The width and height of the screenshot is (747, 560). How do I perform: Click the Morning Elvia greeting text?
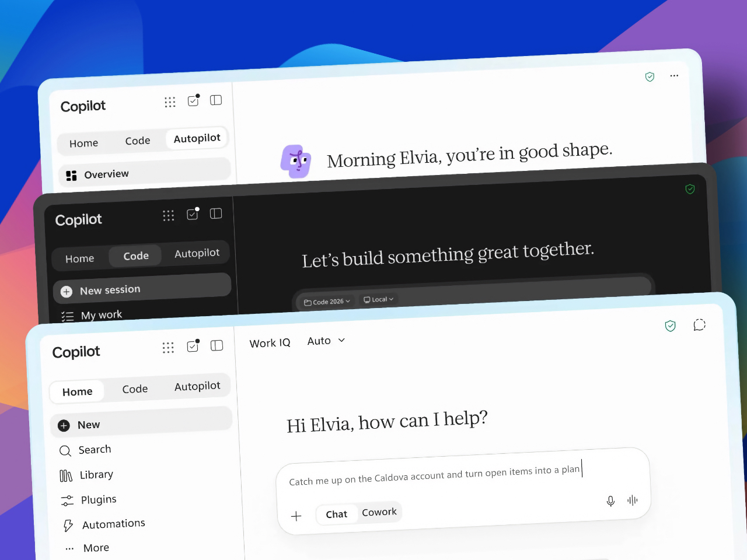pos(470,155)
